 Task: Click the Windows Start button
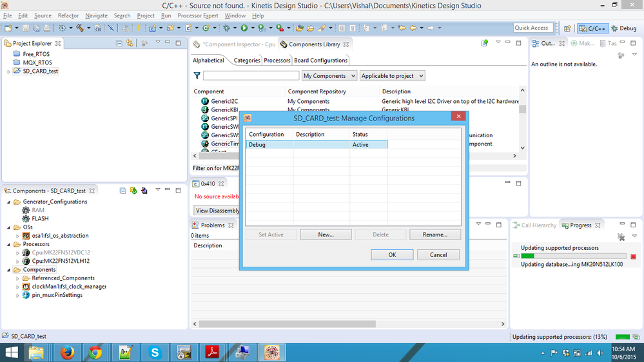[x=12, y=352]
